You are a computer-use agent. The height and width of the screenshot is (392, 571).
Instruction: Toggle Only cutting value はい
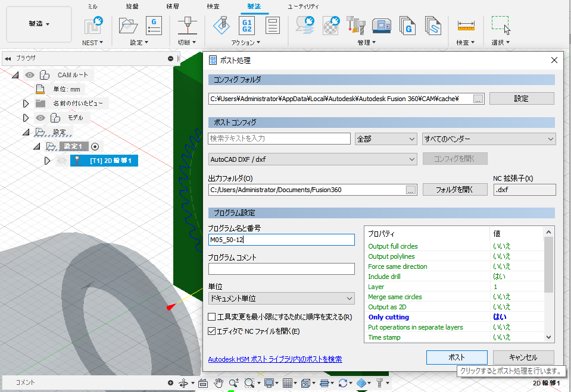[500, 316]
